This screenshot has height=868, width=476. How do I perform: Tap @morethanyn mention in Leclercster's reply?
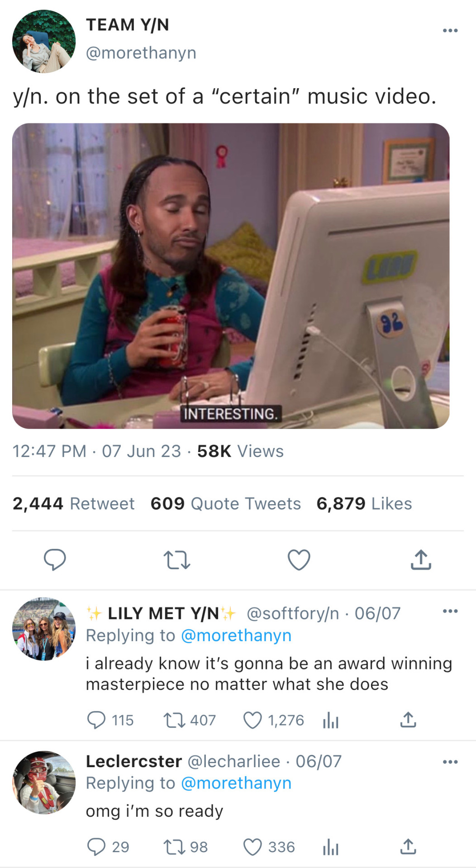(236, 783)
